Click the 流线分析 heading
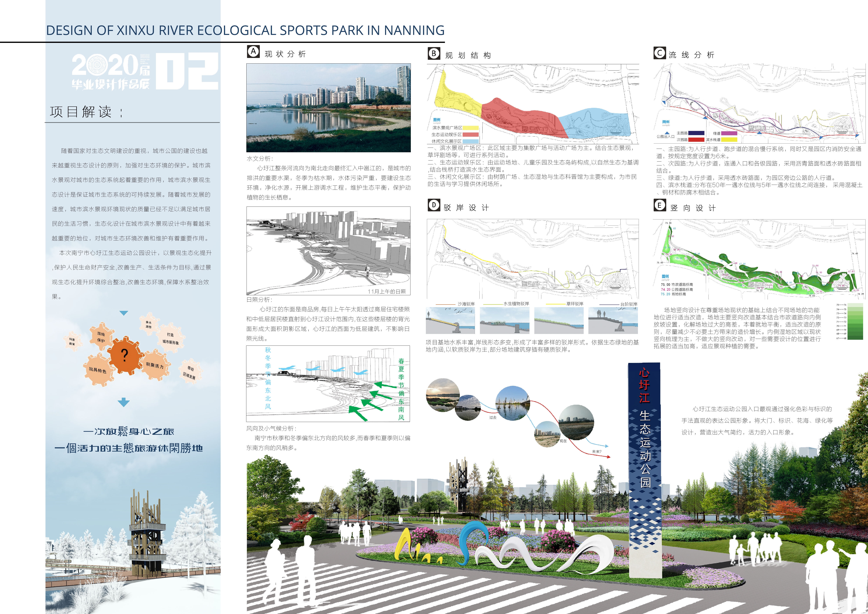Viewport: 868px width, 614px height. click(691, 55)
